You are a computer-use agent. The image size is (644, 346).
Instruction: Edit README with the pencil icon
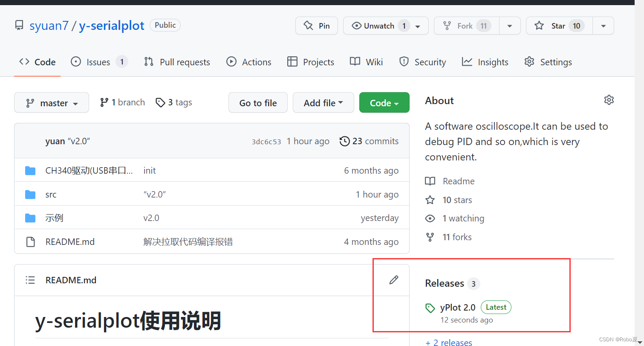coord(394,280)
